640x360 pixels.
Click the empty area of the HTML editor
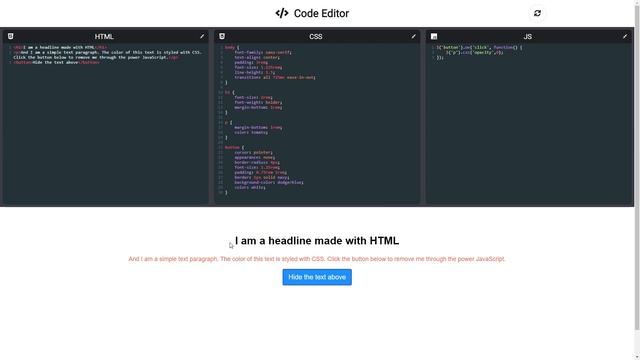(x=106, y=135)
